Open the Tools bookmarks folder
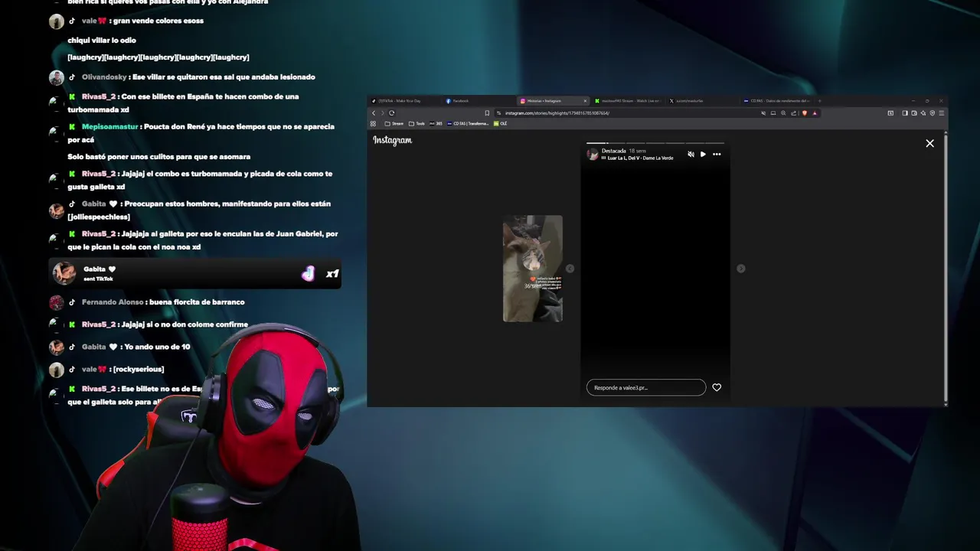This screenshot has height=551, width=980. pos(416,123)
